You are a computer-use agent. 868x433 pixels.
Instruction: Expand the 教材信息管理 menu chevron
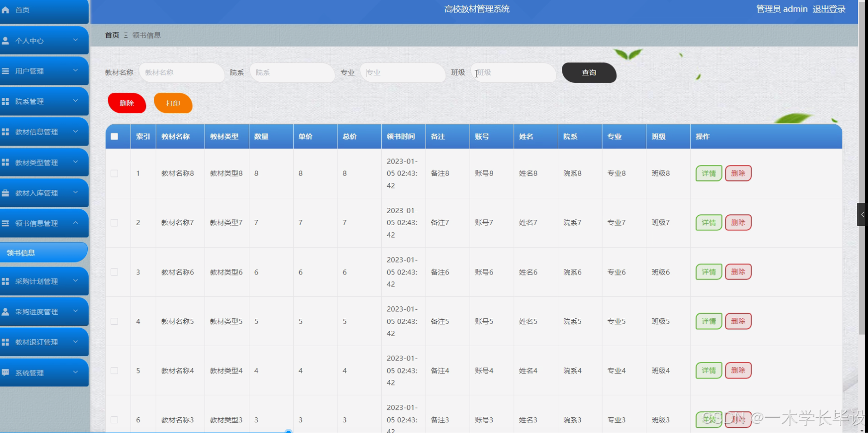76,131
